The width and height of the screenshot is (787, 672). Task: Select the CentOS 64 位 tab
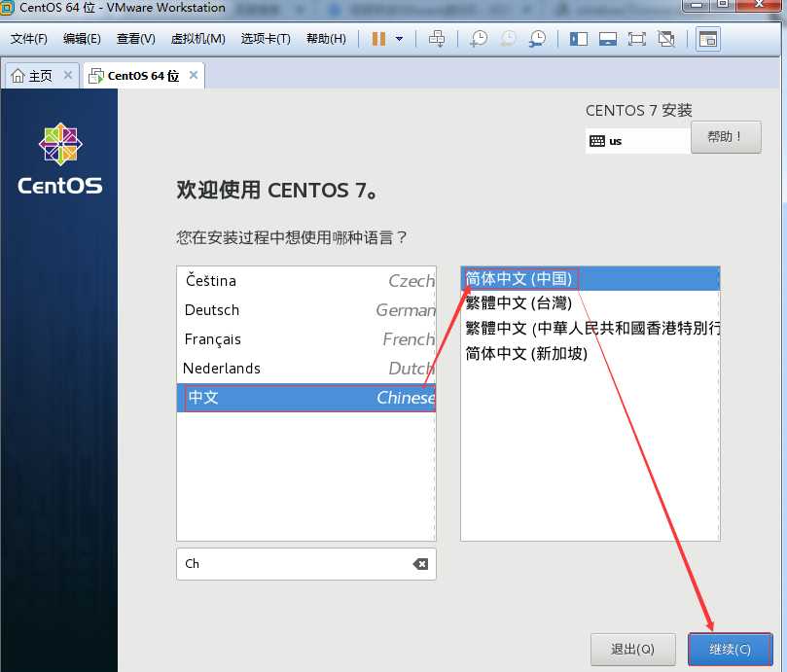[x=143, y=76]
